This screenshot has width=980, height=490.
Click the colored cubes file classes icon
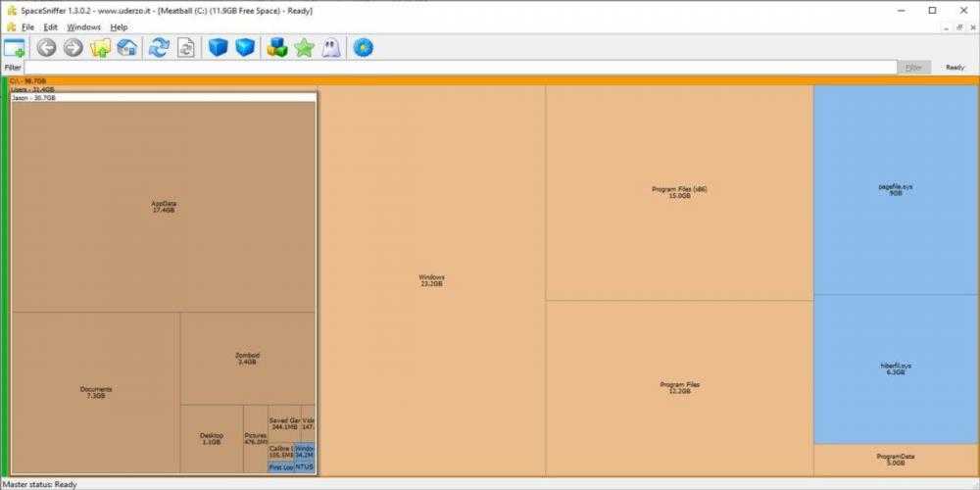(276, 47)
